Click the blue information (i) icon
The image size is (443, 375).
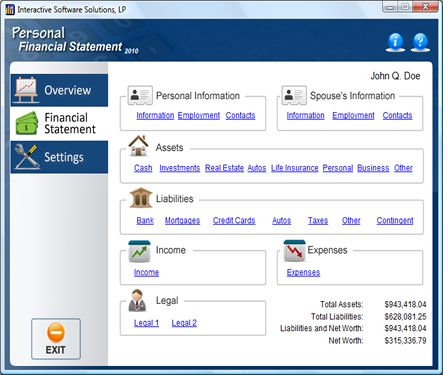[x=395, y=42]
